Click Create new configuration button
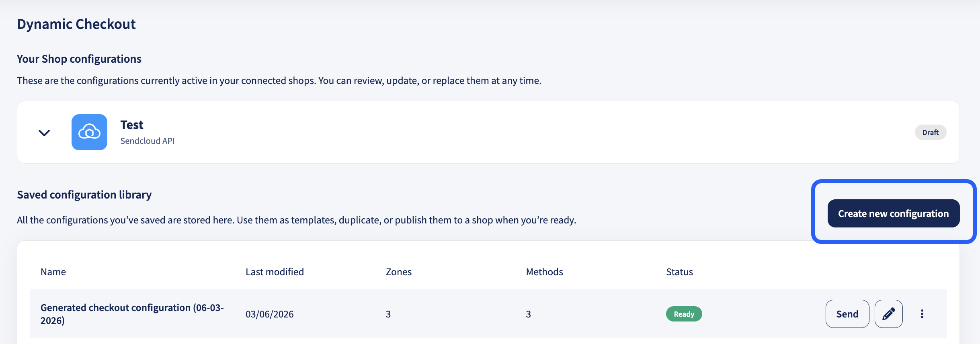The width and height of the screenshot is (980, 344). tap(893, 213)
